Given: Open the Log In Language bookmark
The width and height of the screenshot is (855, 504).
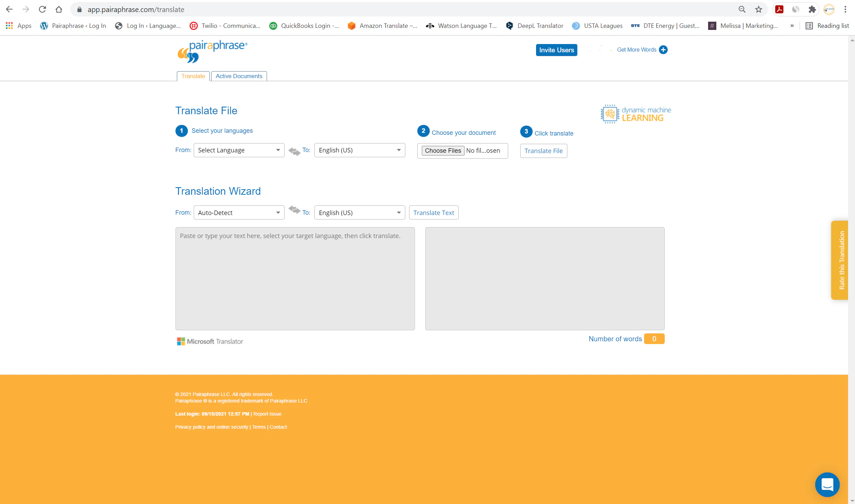Looking at the screenshot, I should pyautogui.click(x=148, y=26).
